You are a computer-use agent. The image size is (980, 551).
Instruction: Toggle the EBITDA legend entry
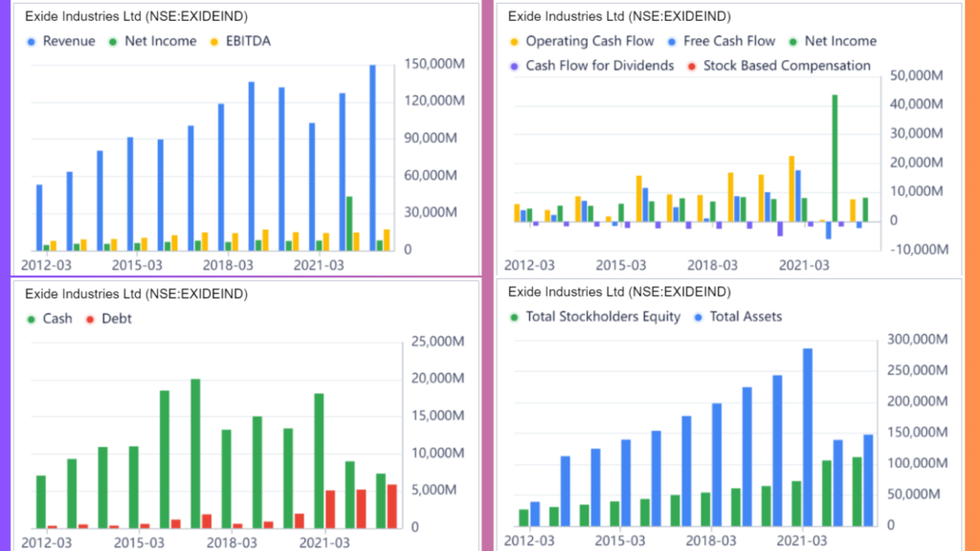tap(240, 41)
